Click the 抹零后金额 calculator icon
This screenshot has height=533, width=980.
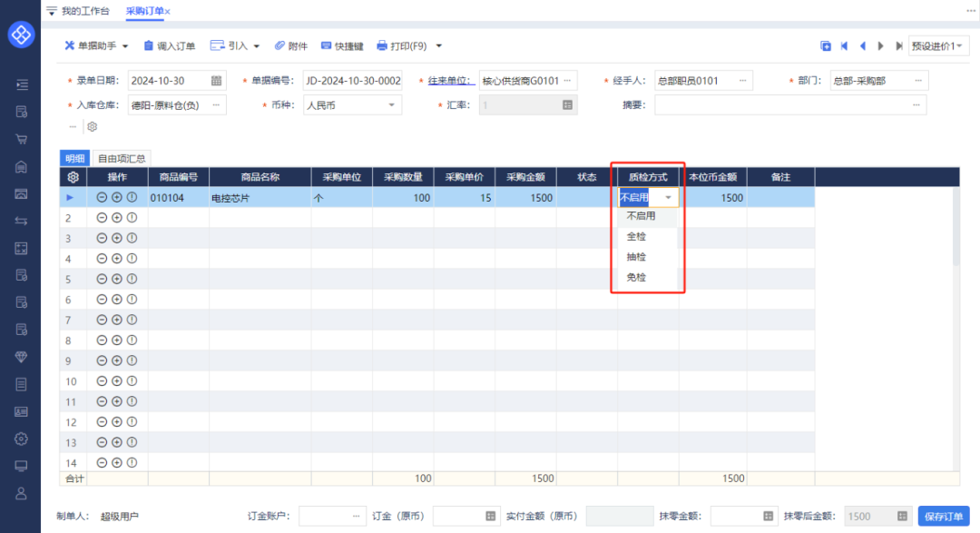coord(902,516)
